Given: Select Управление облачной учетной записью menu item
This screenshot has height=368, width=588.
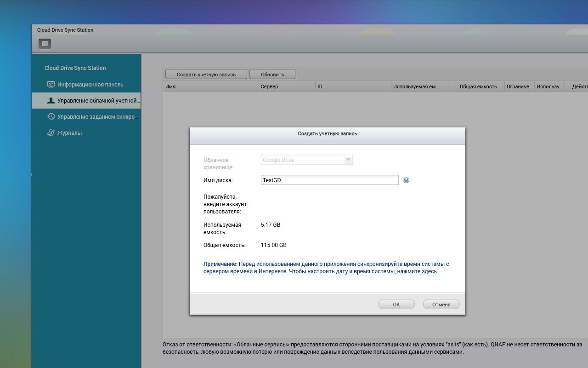Looking at the screenshot, I should [86, 100].
